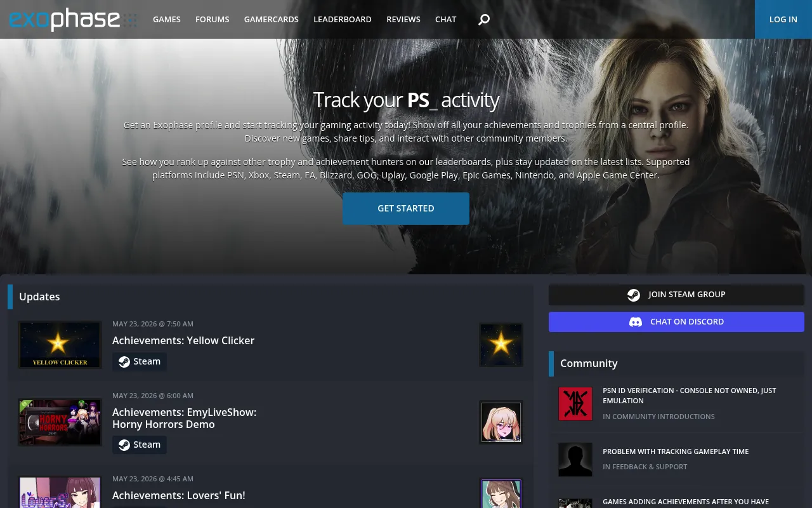
Task: Click the Lovers' Fun achievement icon on right
Action: 501,493
